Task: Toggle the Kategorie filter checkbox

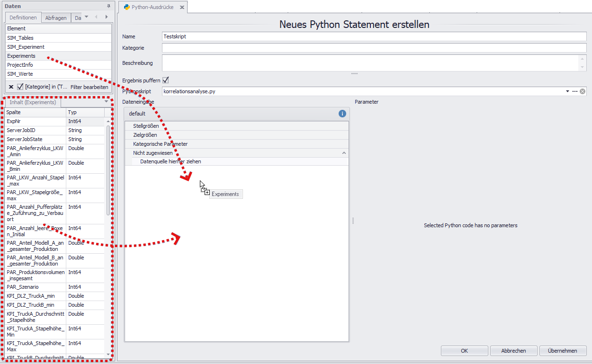Action: point(19,87)
